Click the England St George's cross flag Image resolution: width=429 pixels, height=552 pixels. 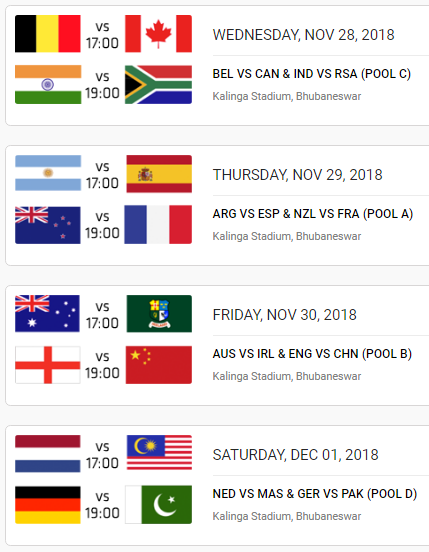click(48, 365)
